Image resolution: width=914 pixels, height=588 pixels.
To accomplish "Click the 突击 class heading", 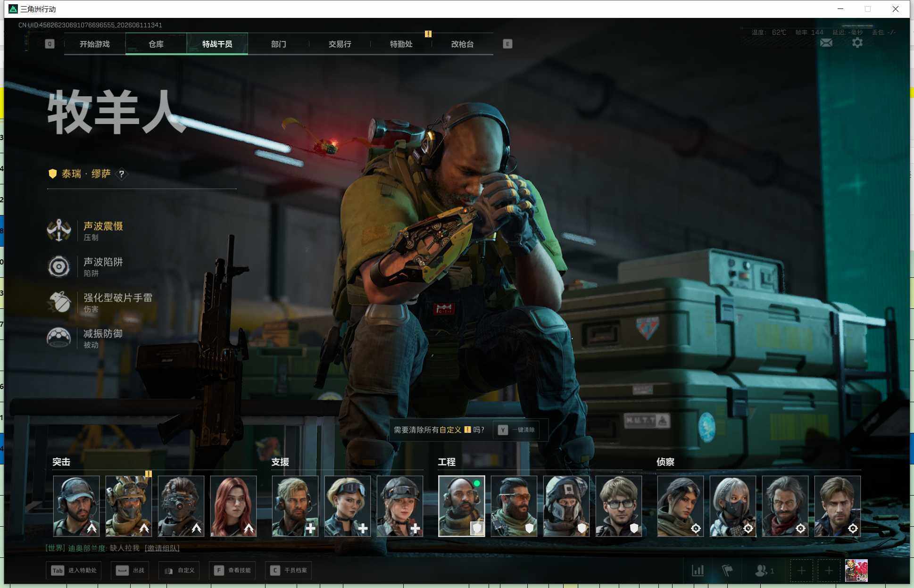I will (x=61, y=462).
